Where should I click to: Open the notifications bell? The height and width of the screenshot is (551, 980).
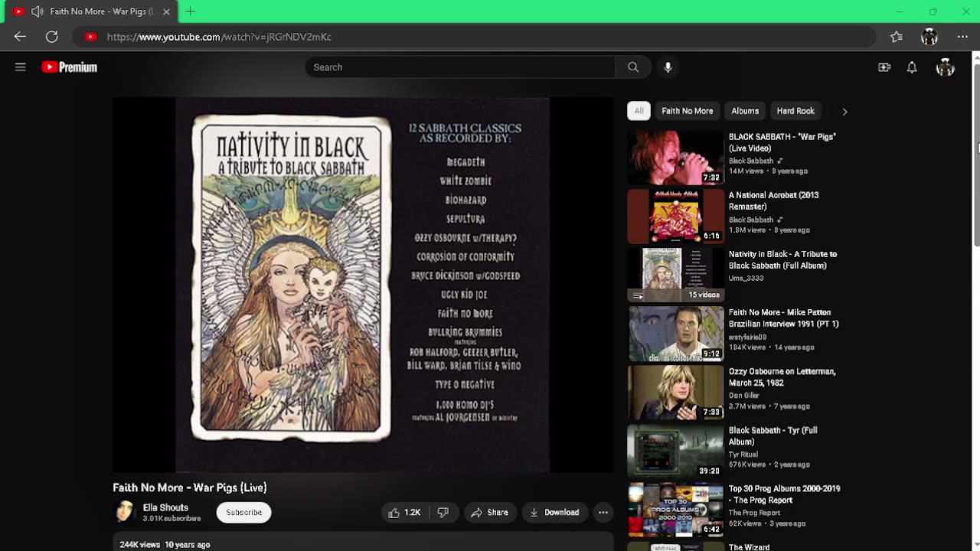[x=912, y=67]
